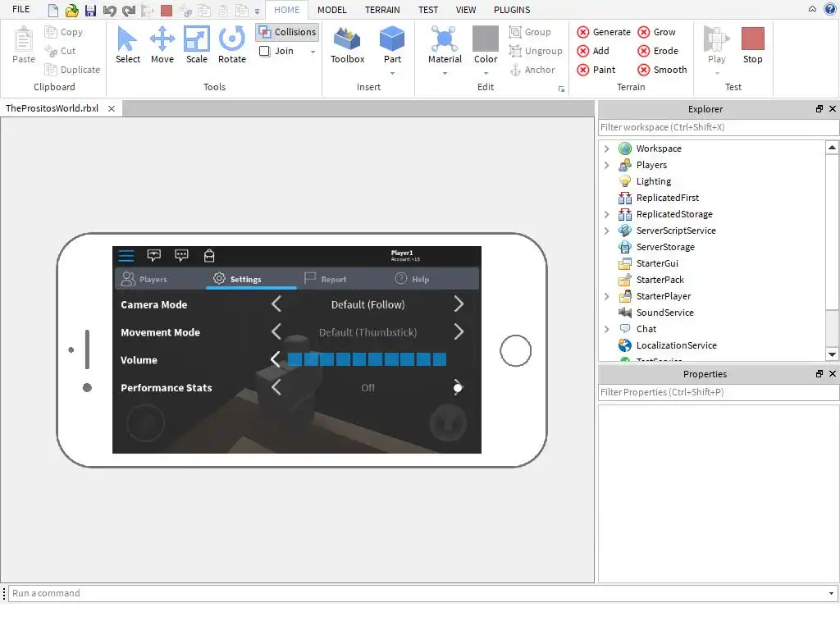The width and height of the screenshot is (840, 630).
Task: Click Paint terrain tool
Action: click(x=596, y=70)
